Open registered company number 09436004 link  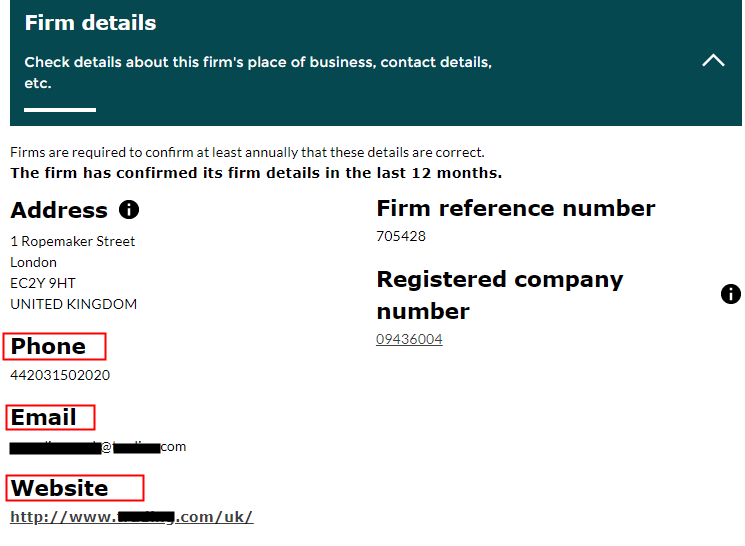click(x=409, y=339)
